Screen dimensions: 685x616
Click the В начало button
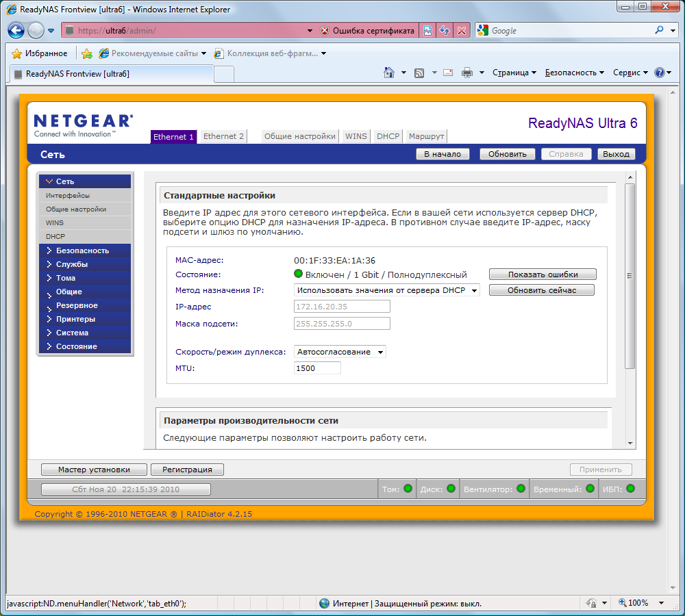pos(443,154)
